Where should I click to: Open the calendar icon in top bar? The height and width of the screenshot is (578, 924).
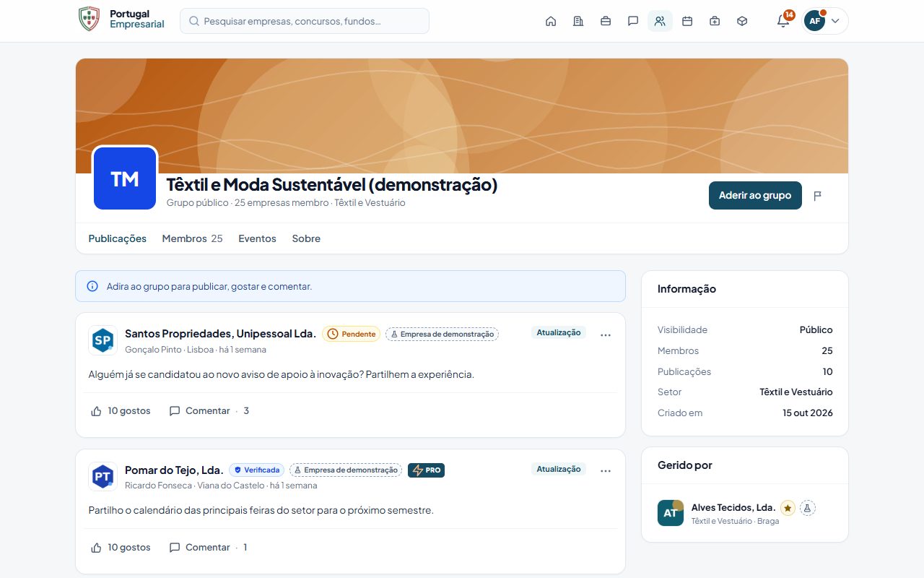[x=687, y=21]
